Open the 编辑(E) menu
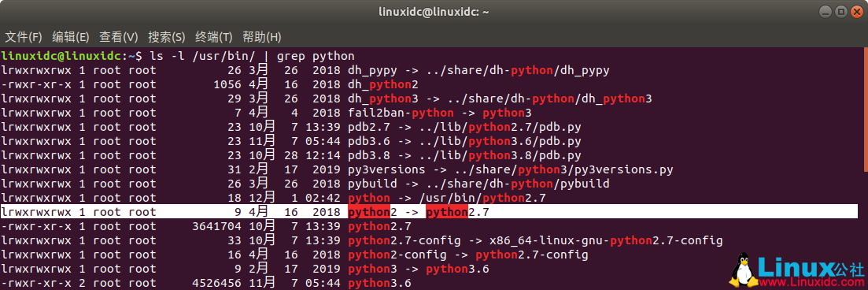 pyautogui.click(x=71, y=37)
